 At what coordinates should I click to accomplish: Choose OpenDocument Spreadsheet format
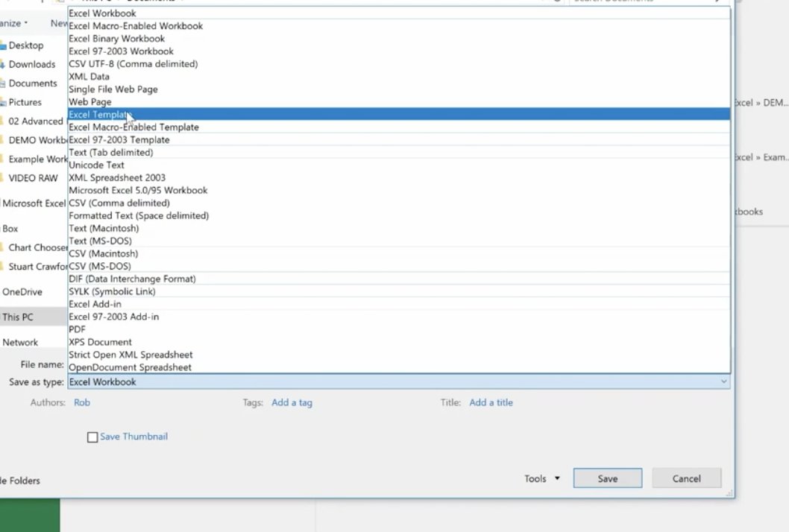click(x=399, y=367)
